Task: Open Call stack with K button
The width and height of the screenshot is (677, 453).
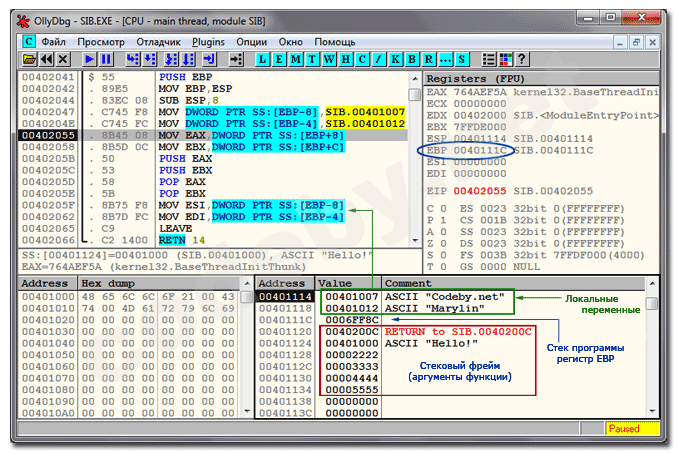Action: 393,60
